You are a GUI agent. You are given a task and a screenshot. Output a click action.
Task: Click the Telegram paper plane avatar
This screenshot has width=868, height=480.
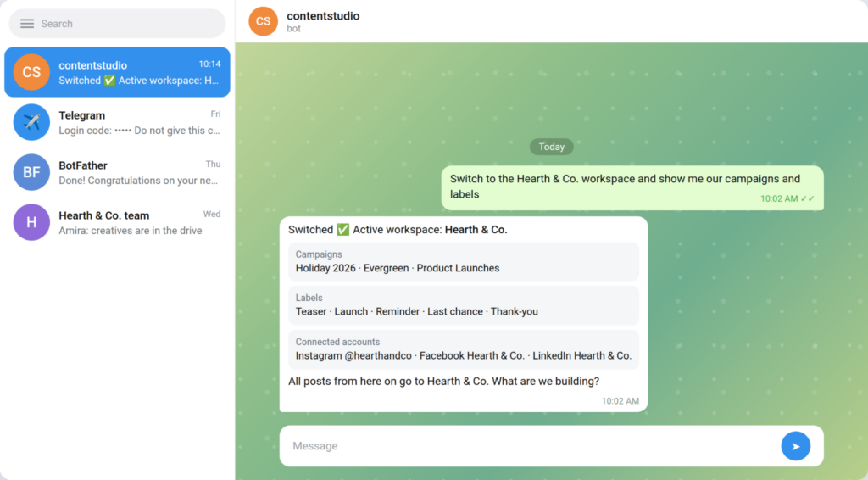coord(31,122)
